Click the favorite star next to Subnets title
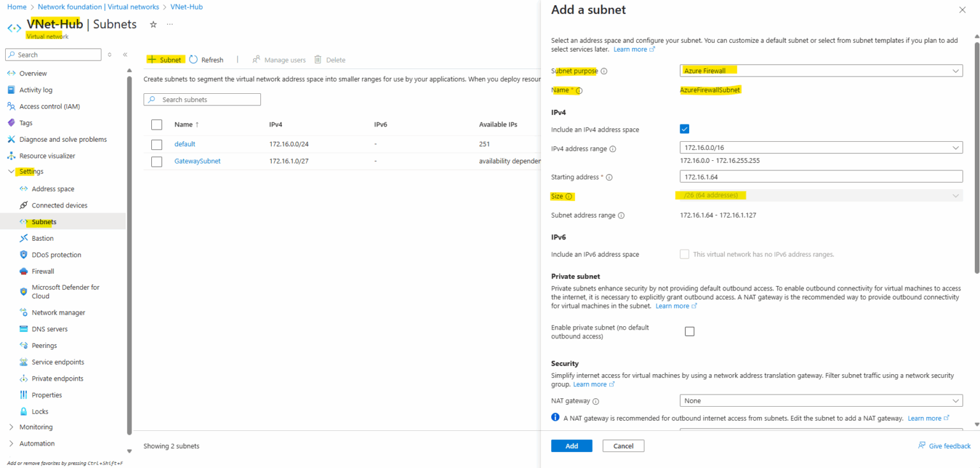Screen dimensions: 980x468 [x=153, y=24]
